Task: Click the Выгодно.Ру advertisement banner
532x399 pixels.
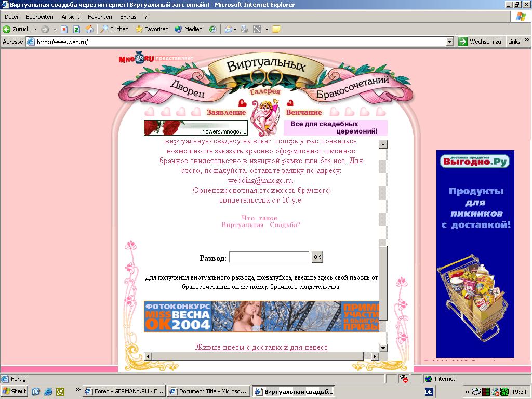Action: click(x=475, y=254)
